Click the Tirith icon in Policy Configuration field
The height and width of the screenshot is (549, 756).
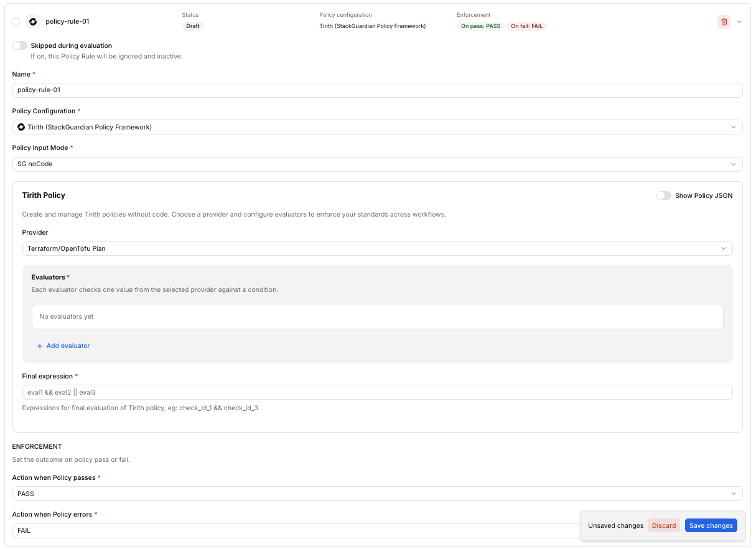[x=21, y=127]
